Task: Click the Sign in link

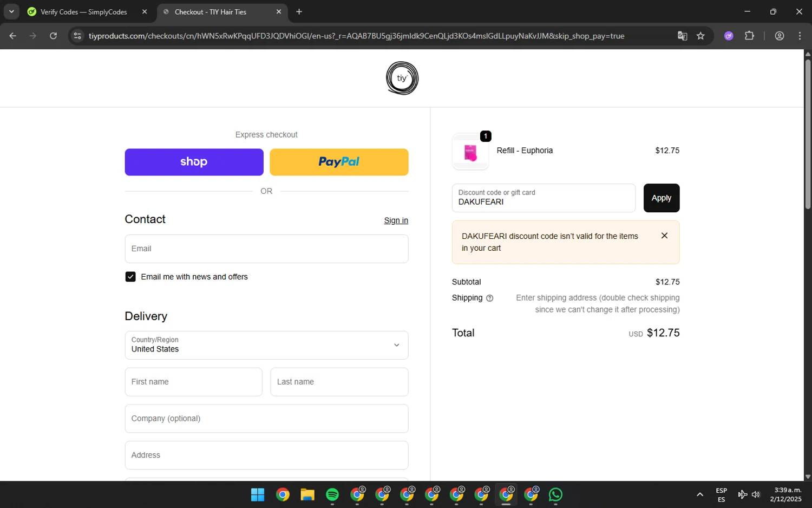Action: point(396,220)
